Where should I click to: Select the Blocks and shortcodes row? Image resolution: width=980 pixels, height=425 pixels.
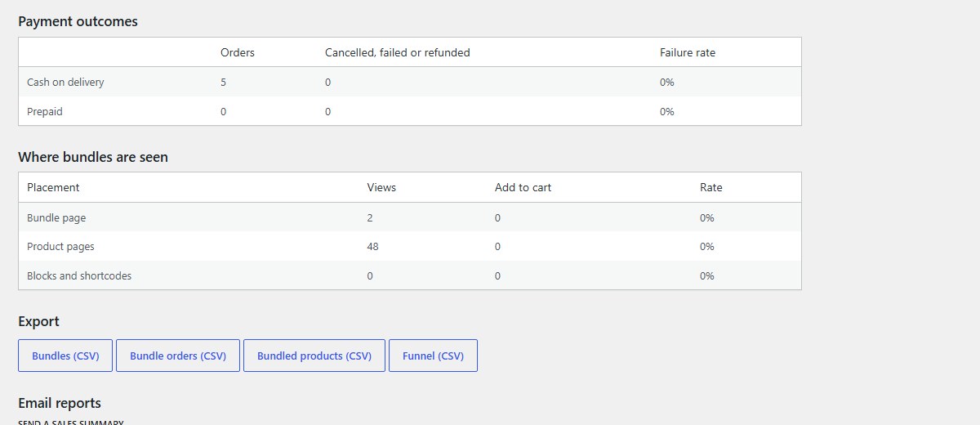pos(410,275)
